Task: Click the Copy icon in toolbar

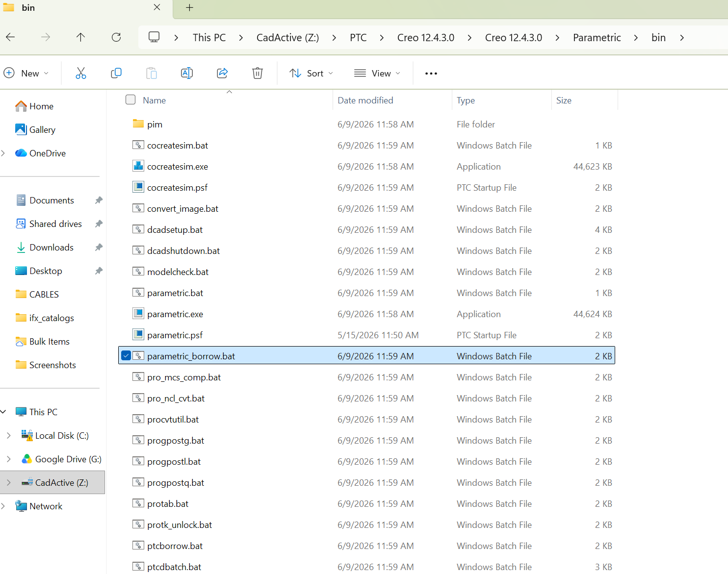Action: [x=116, y=73]
